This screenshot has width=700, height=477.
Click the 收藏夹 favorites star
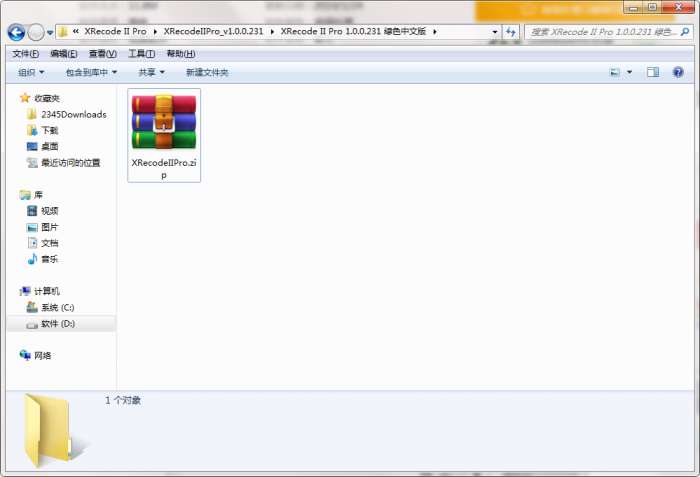(x=25, y=98)
